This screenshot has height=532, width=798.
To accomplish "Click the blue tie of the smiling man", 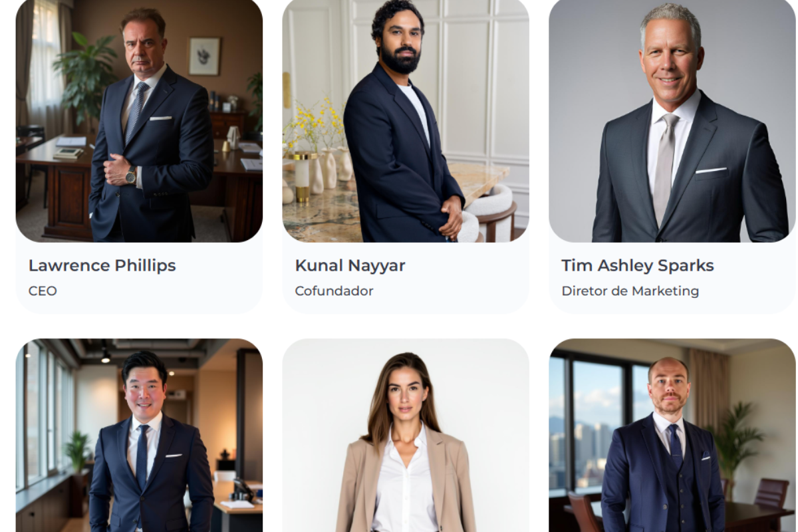I will [x=142, y=458].
